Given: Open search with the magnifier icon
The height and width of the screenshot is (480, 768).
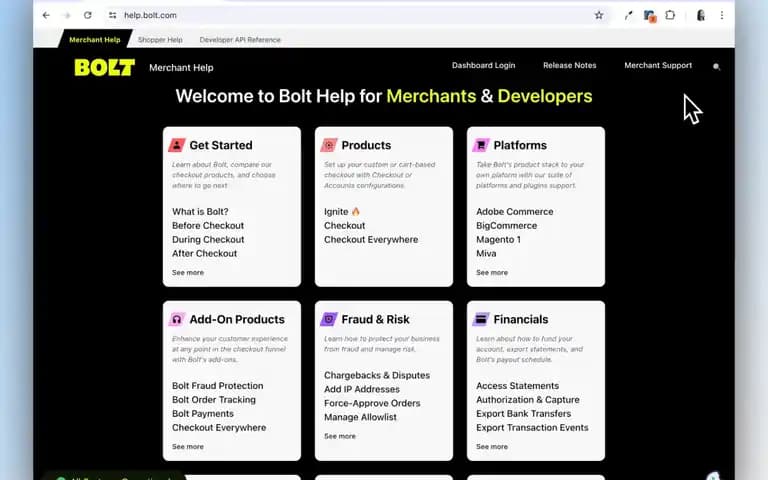Looking at the screenshot, I should [716, 67].
